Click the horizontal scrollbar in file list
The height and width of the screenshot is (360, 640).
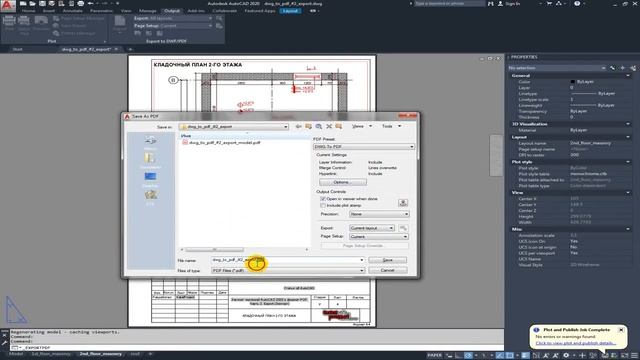click(215, 249)
